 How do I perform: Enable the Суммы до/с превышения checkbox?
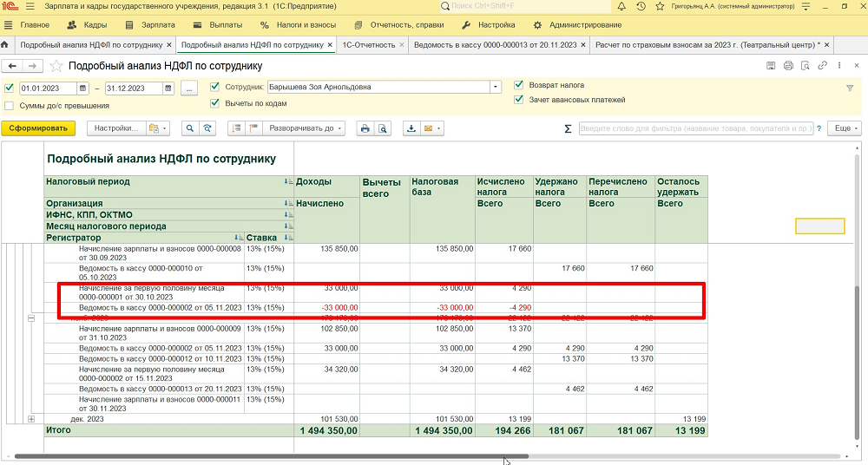click(10, 106)
